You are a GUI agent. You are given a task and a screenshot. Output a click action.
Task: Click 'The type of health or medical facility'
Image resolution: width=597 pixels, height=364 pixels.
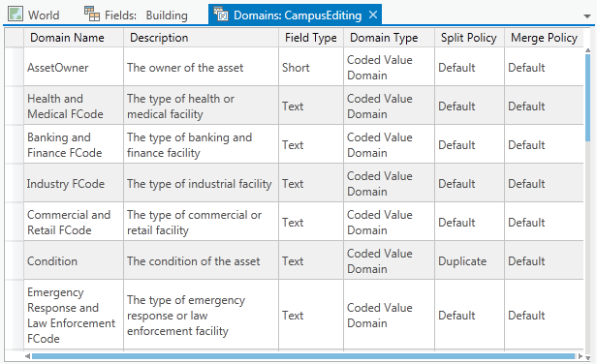point(201,106)
